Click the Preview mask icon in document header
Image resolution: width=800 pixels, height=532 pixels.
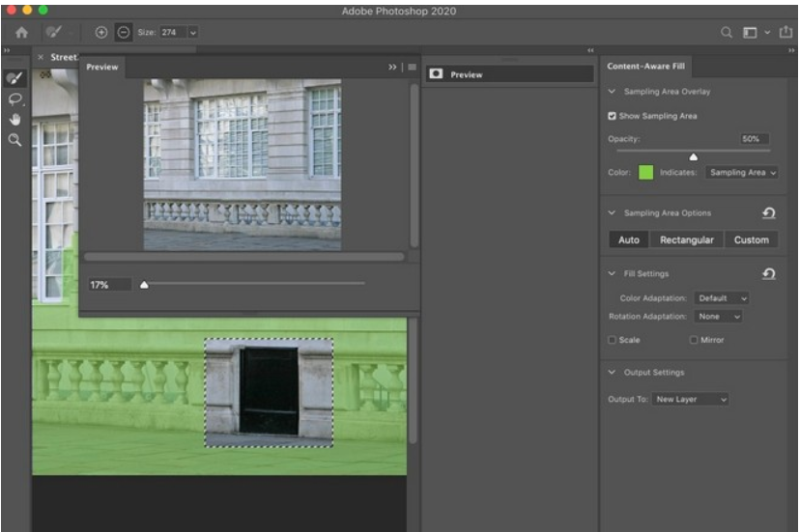point(436,74)
